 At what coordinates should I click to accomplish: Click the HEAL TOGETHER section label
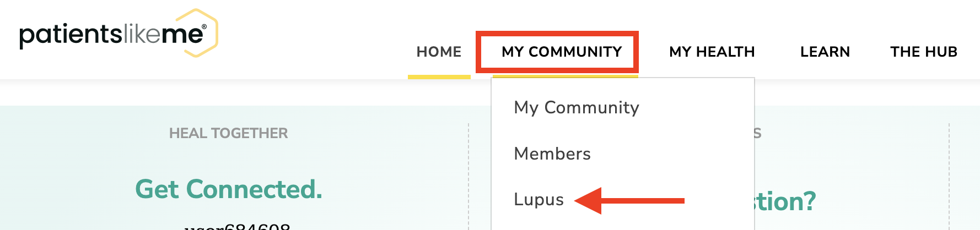[228, 133]
